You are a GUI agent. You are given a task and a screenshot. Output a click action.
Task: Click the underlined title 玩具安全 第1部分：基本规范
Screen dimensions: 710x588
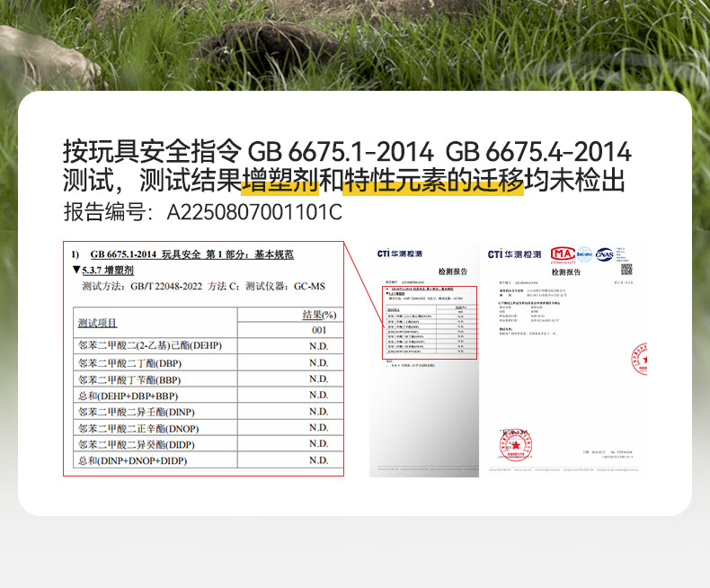[227, 254]
